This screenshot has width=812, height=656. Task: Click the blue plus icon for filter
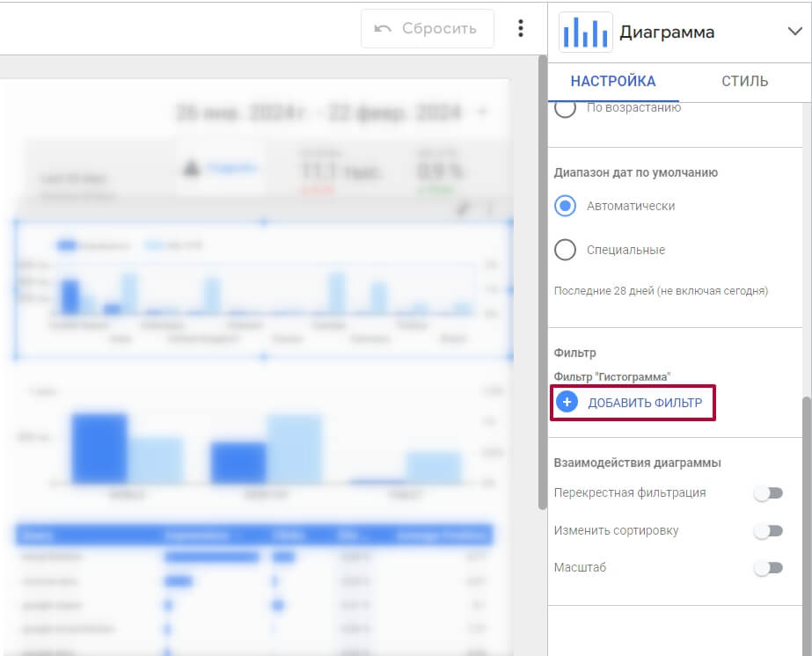point(567,402)
